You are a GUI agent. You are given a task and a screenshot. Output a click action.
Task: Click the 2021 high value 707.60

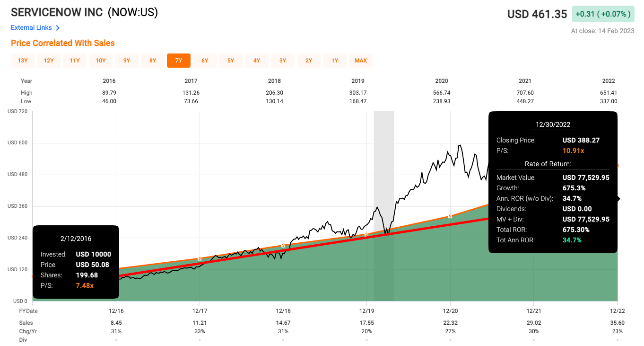click(x=525, y=93)
